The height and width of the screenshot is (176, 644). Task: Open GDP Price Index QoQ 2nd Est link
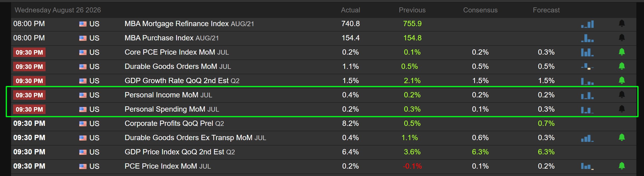(x=180, y=152)
